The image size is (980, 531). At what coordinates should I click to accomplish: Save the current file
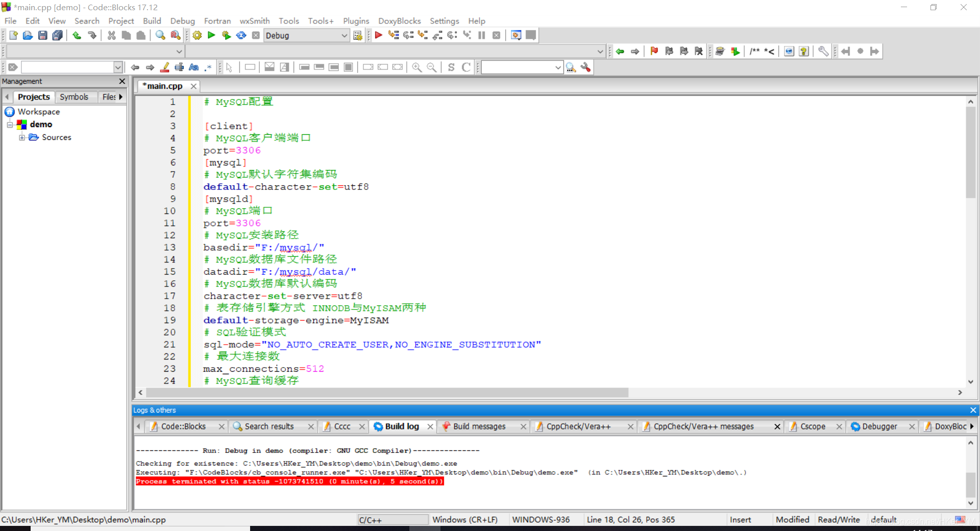(x=43, y=35)
